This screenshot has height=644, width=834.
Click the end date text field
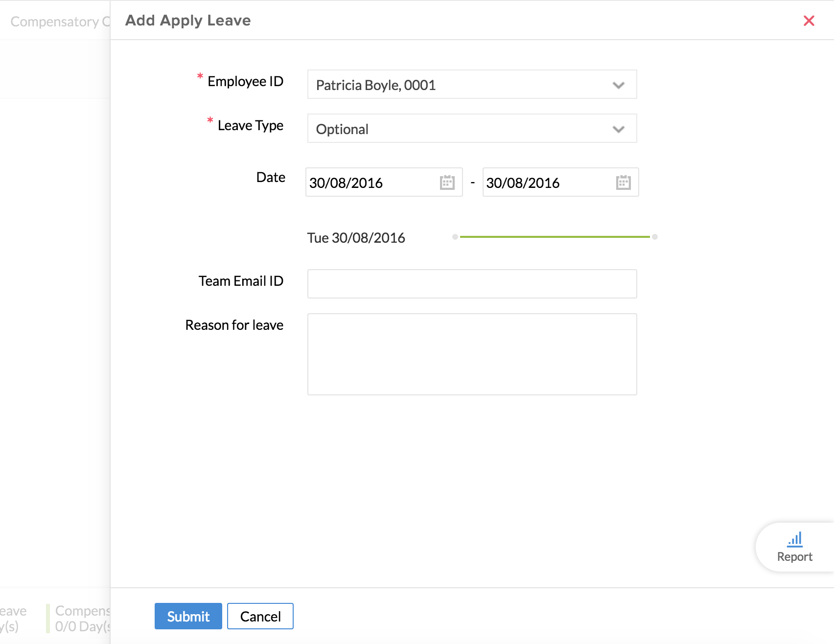coord(548,183)
